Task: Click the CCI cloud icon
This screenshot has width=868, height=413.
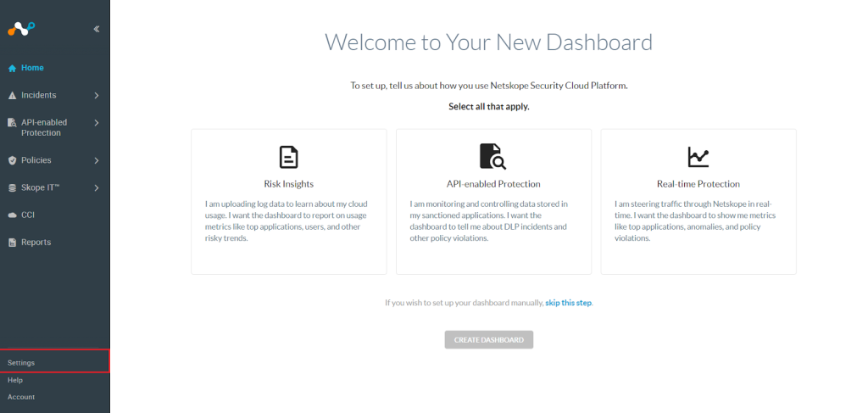Action: (x=12, y=215)
